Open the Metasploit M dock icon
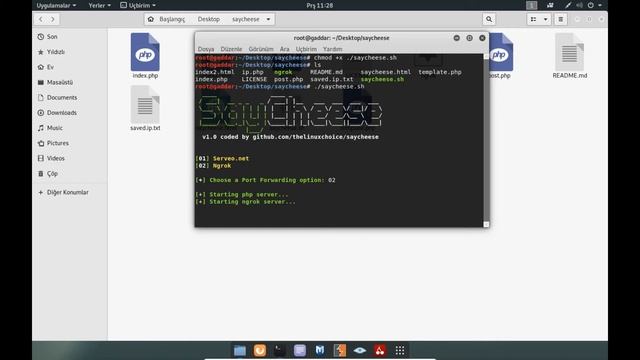This screenshot has height=360, width=640. tap(320, 350)
